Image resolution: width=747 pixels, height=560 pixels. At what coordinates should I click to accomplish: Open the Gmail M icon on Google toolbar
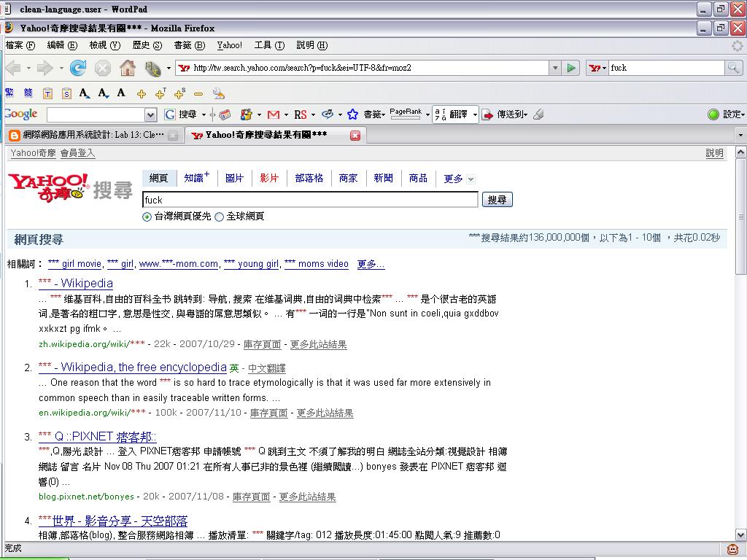coord(274,114)
